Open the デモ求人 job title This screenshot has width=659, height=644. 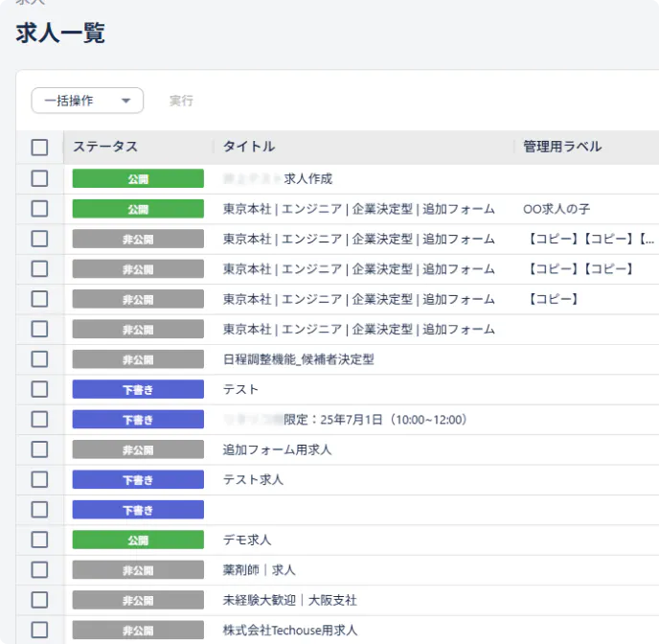click(x=247, y=540)
